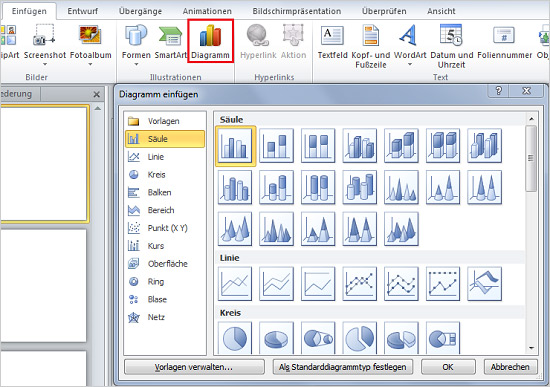Close the slide outline pane
Viewport: 550px width, 387px height.
tap(96, 94)
